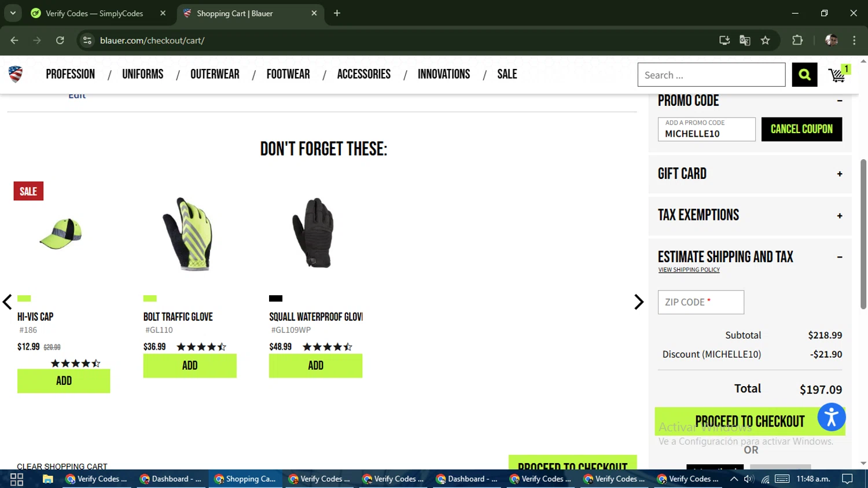Show hidden system tray icons
Screen dimensions: 868x488
click(734, 479)
